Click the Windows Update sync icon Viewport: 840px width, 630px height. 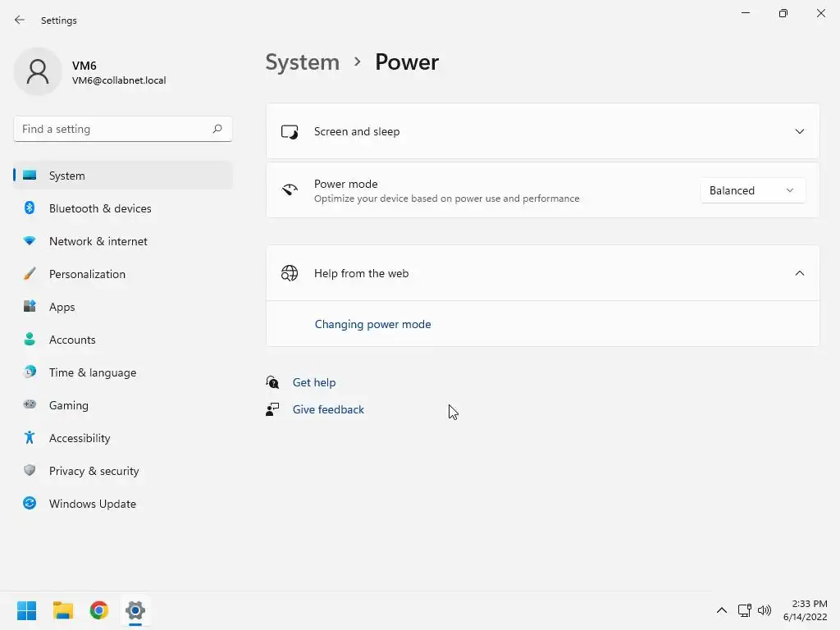coord(30,504)
